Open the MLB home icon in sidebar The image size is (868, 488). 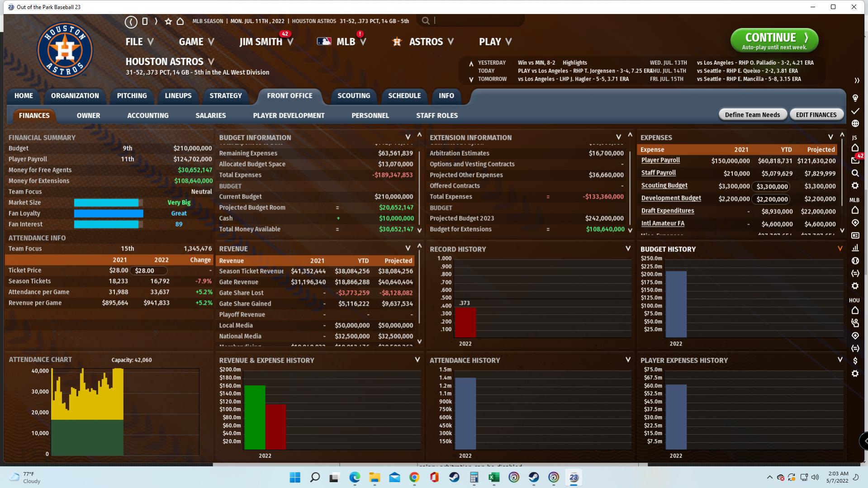coord(855,210)
